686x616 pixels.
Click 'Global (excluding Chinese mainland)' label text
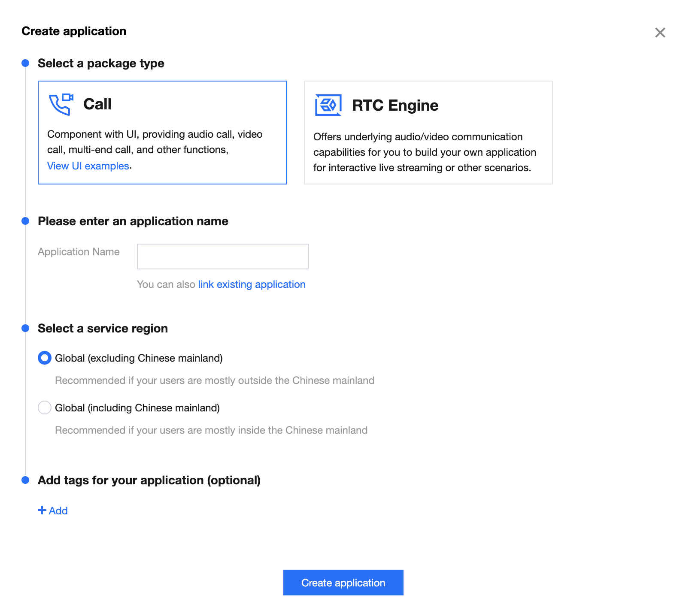click(139, 358)
